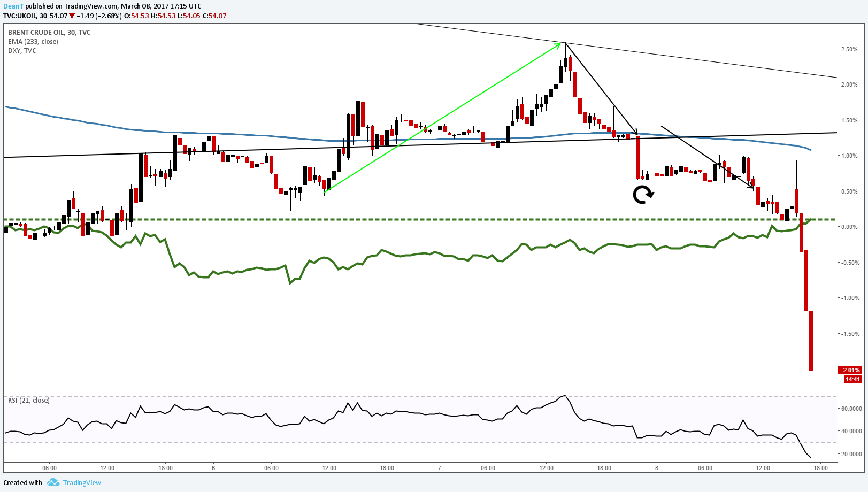Screen dimensions: 868x492
Task: Click the 40.0000 RSI axis label
Action: pos(851,431)
